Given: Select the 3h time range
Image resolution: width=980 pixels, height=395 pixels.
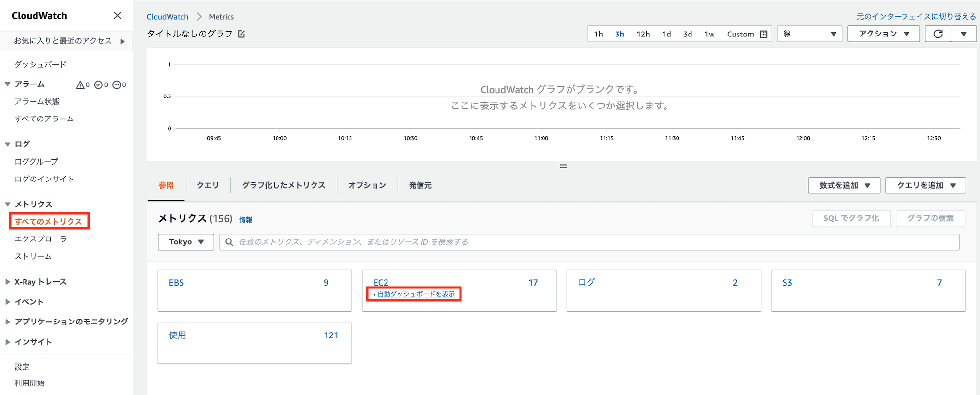Looking at the screenshot, I should [619, 34].
